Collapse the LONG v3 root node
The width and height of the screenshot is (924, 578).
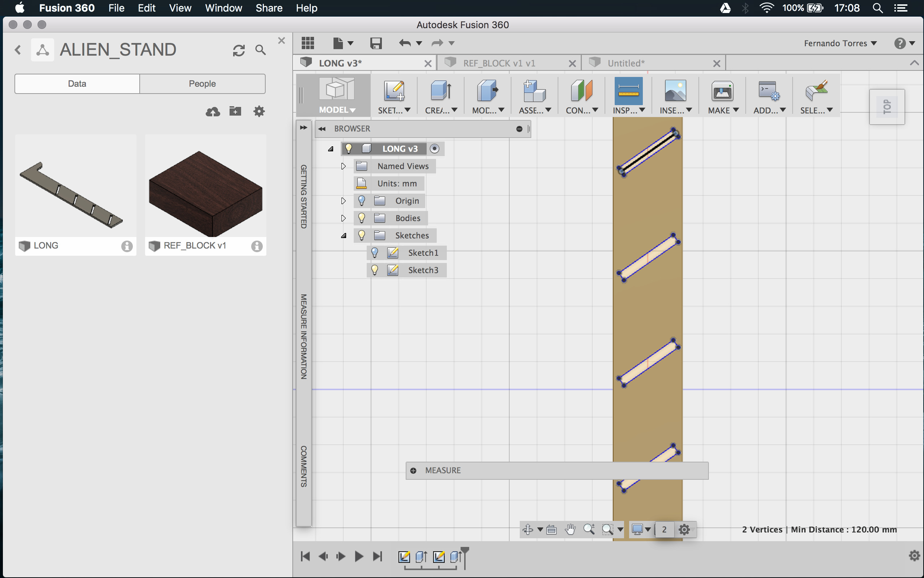331,149
